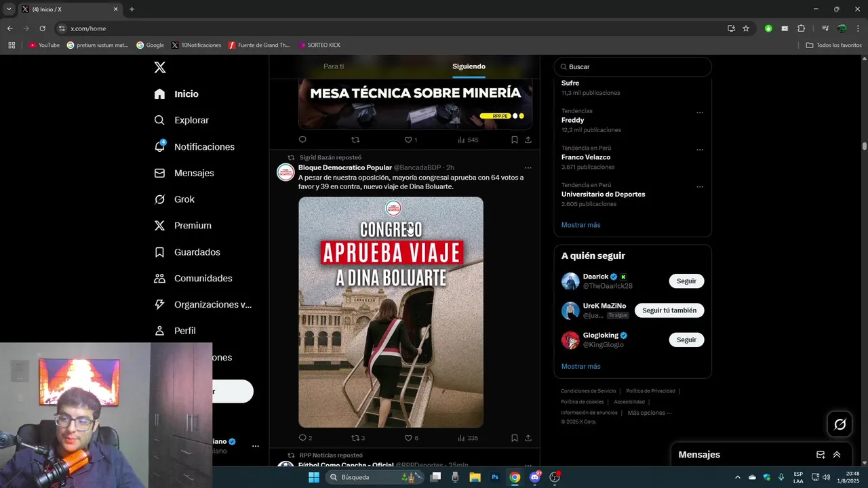This screenshot has height=488, width=868.
Task: Switch to the Para ti tab
Action: coord(334,66)
